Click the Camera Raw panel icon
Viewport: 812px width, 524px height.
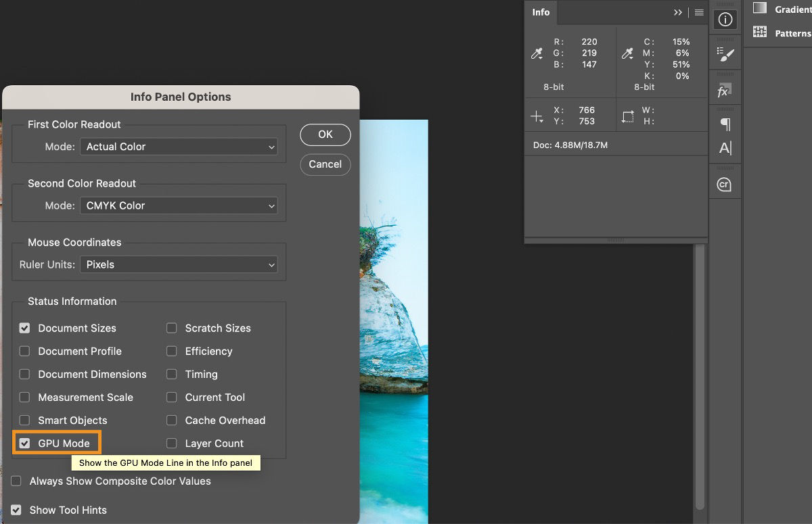point(725,182)
